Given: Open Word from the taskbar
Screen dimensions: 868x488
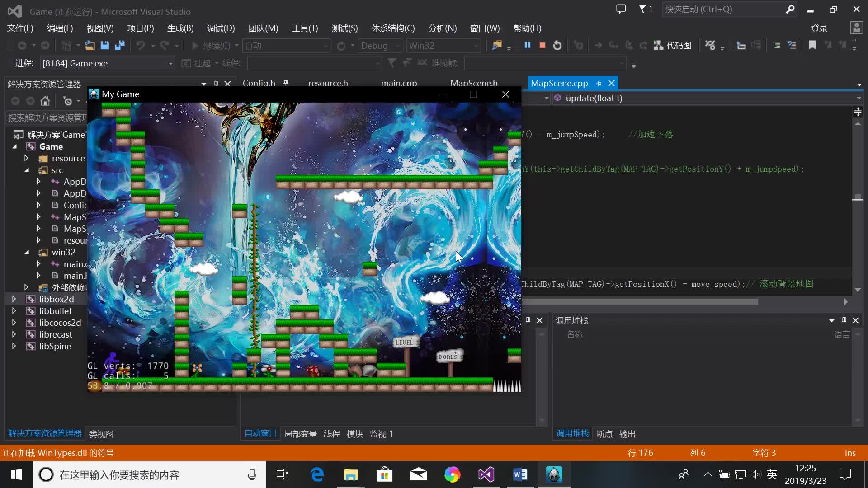Looking at the screenshot, I should click(x=520, y=474).
